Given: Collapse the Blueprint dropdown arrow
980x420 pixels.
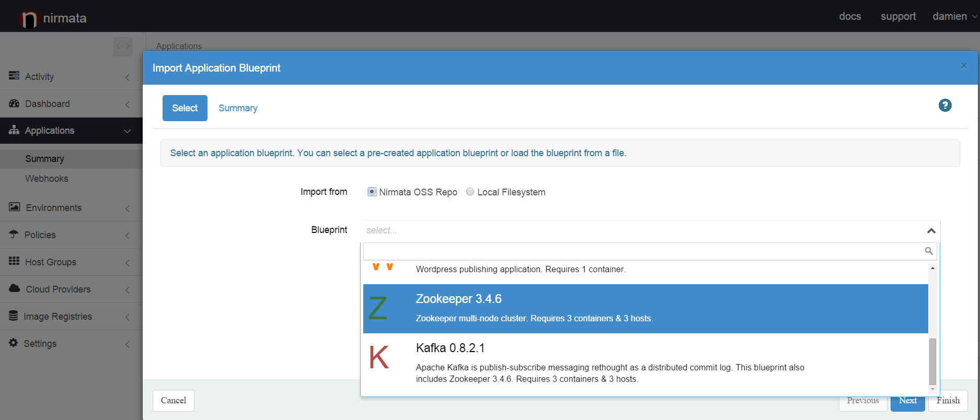Looking at the screenshot, I should (x=931, y=230).
